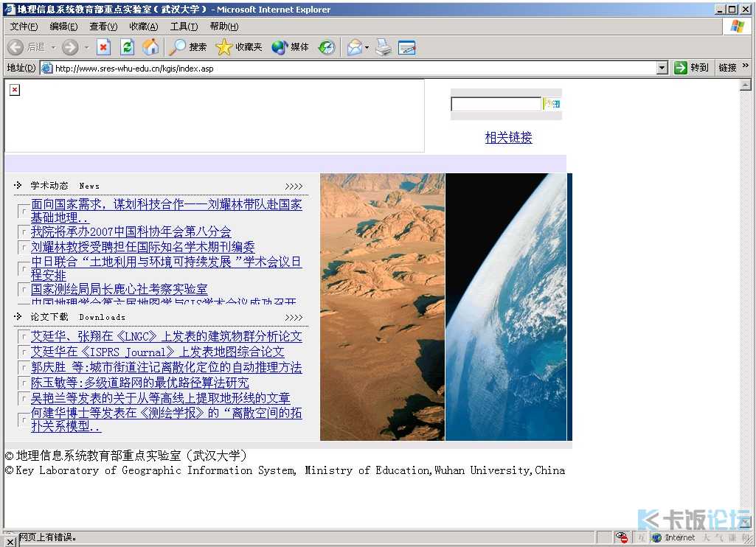Click the page icon in address bar
This screenshot has height=547, width=756.
[46, 68]
